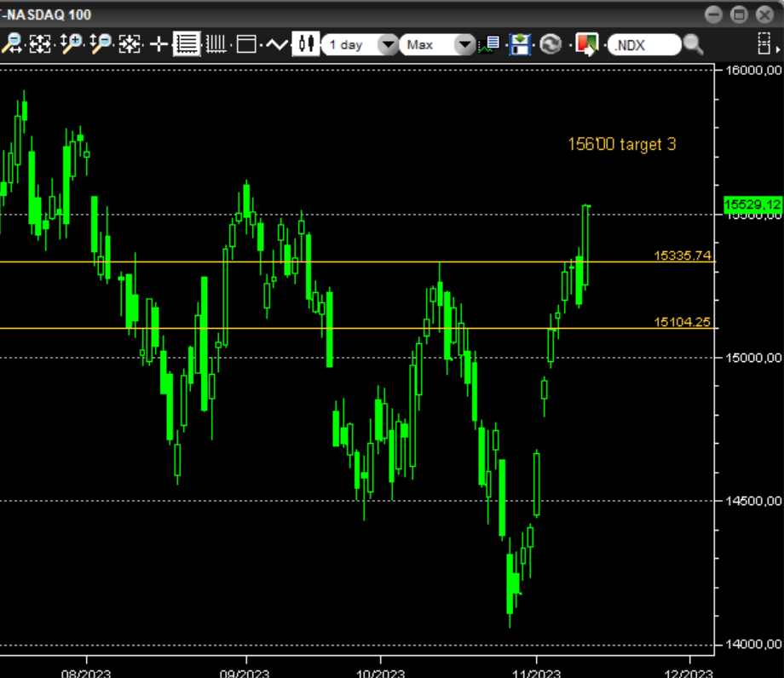Click the NASDAQ 100 window title
The height and width of the screenshot is (678, 784).
tap(47, 14)
